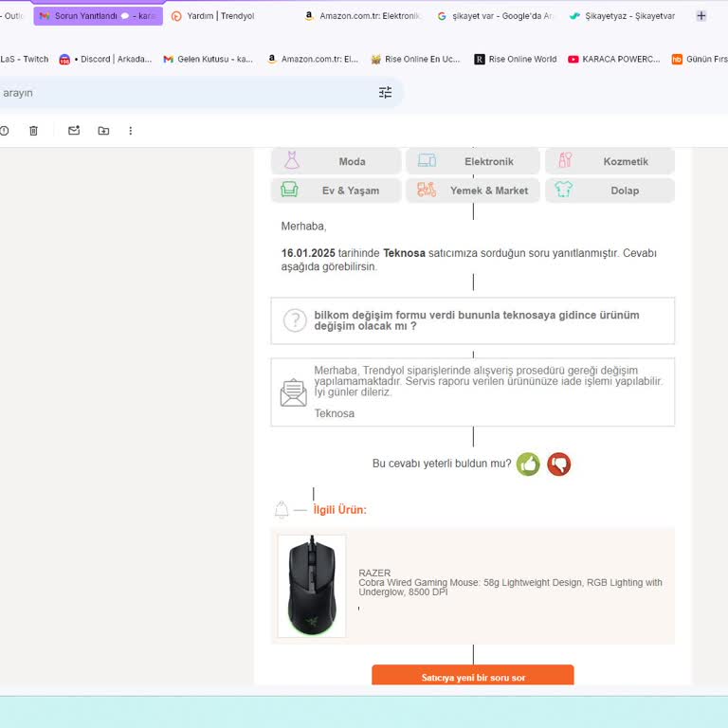The width and height of the screenshot is (728, 728).
Task: Click the bell icon next to İlgili Ürün
Action: pos(282,510)
